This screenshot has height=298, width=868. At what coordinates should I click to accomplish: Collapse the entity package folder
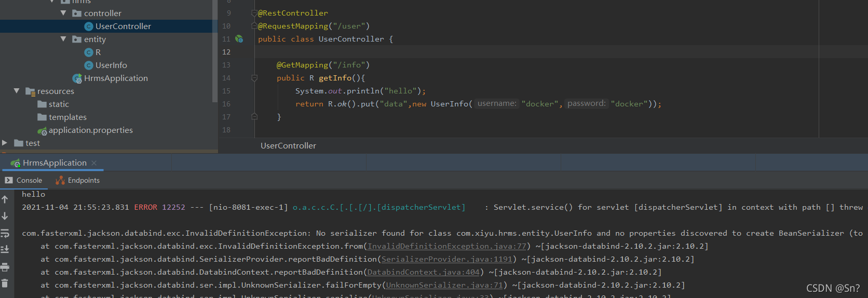click(63, 39)
